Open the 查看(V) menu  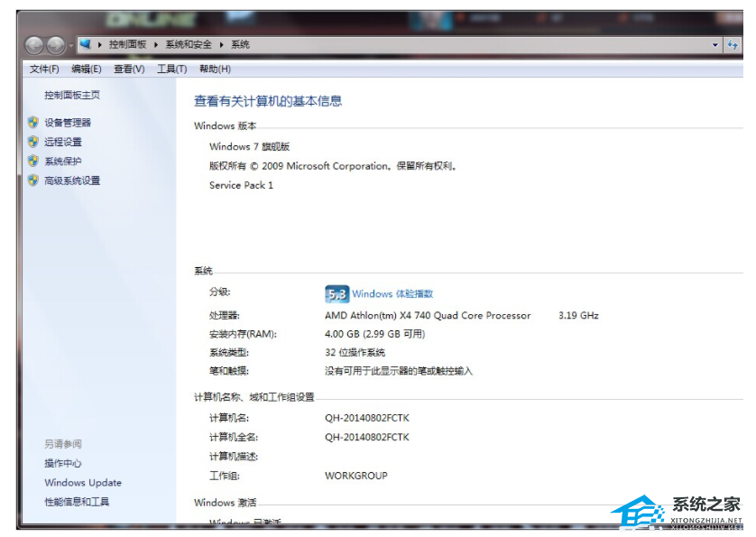[129, 69]
